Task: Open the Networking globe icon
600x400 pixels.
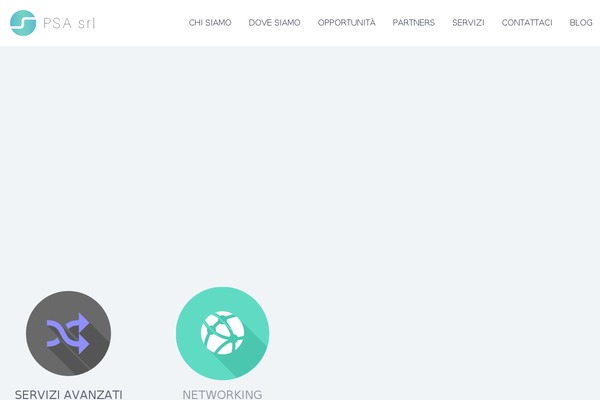Action: [222, 333]
